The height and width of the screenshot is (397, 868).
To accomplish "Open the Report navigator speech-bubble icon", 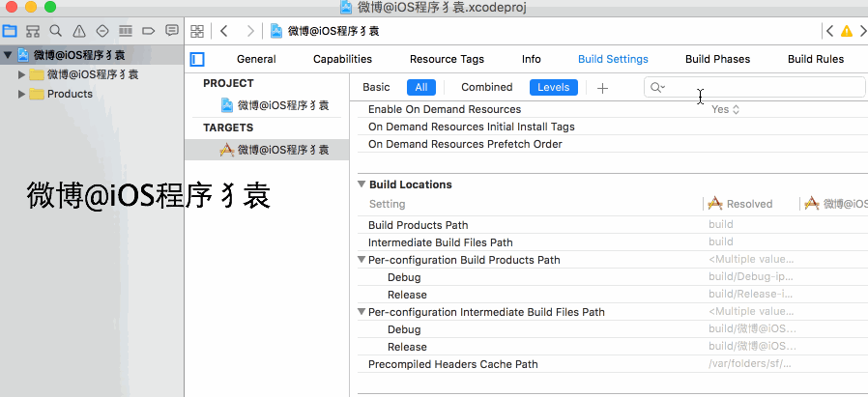I will 172,31.
